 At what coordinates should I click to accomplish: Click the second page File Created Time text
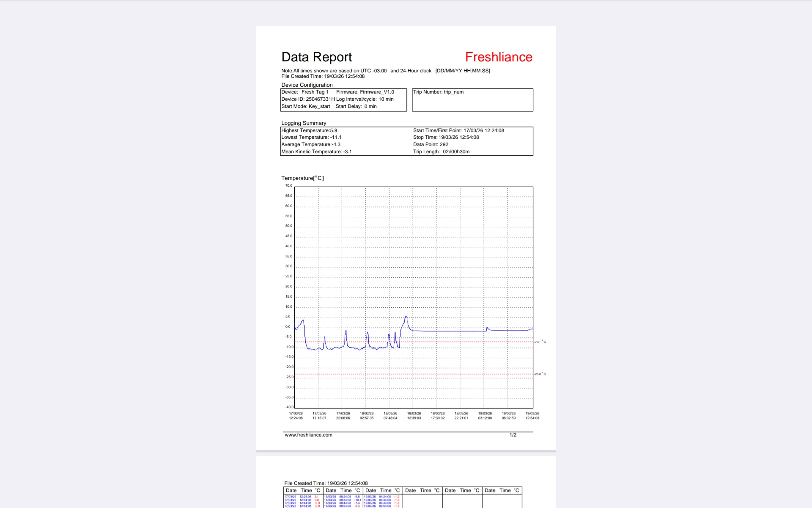pos(326,483)
